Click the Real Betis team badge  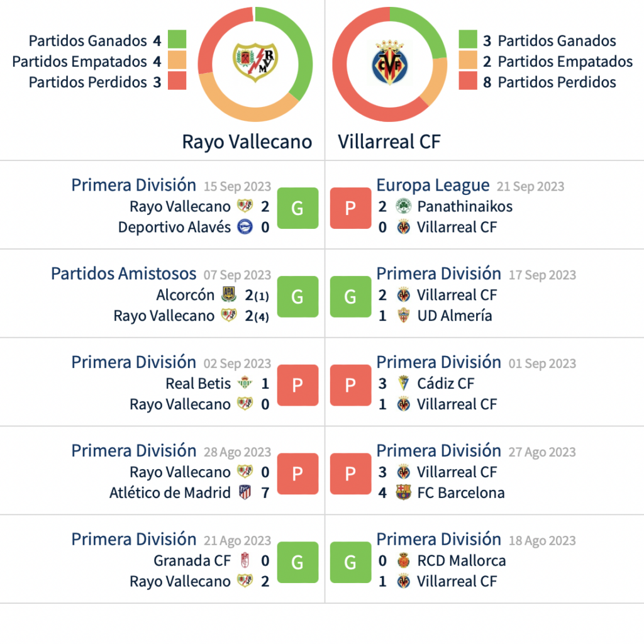coord(245,384)
